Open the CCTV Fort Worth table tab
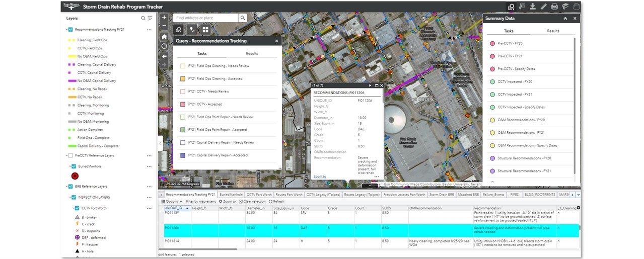Screen dimensions: 644x259 (x=260, y=194)
